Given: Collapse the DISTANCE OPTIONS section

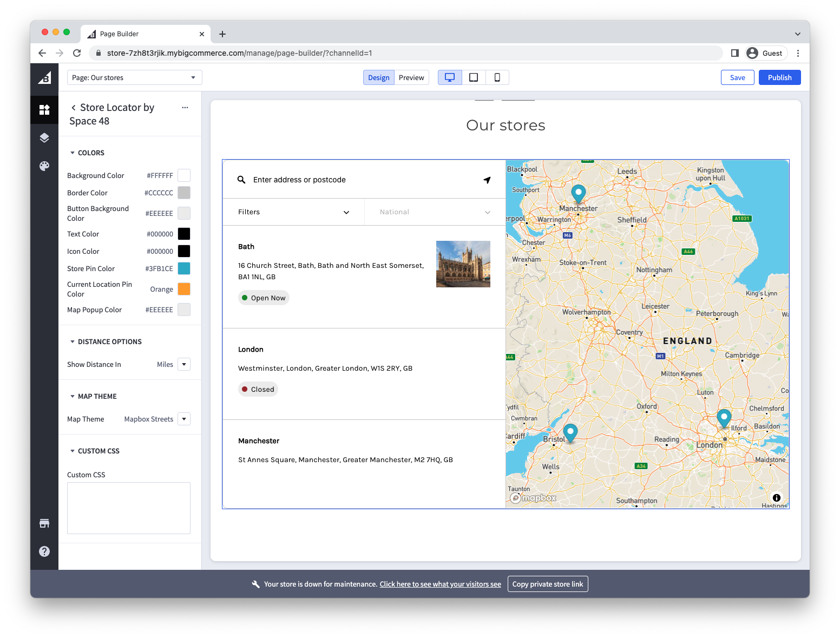Looking at the screenshot, I should click(x=106, y=342).
